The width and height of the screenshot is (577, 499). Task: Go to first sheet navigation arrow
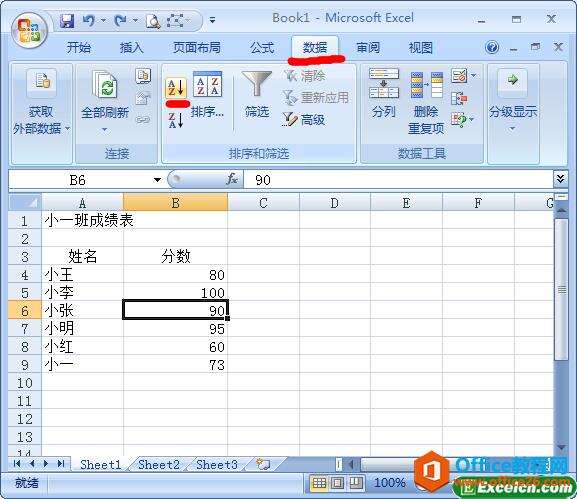click(x=17, y=464)
